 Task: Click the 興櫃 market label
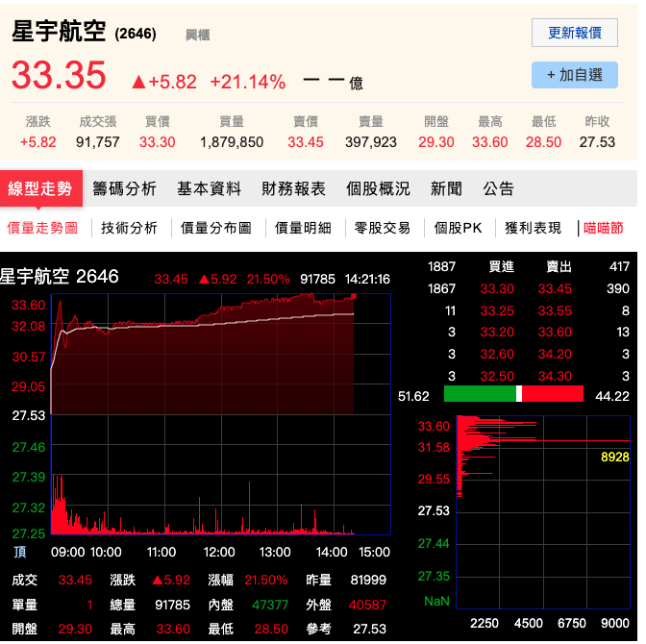(198, 35)
